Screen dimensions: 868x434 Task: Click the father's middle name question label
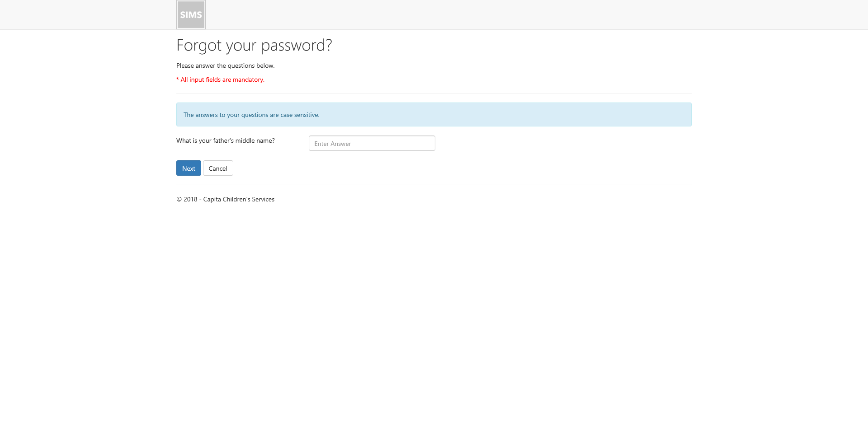click(x=226, y=140)
